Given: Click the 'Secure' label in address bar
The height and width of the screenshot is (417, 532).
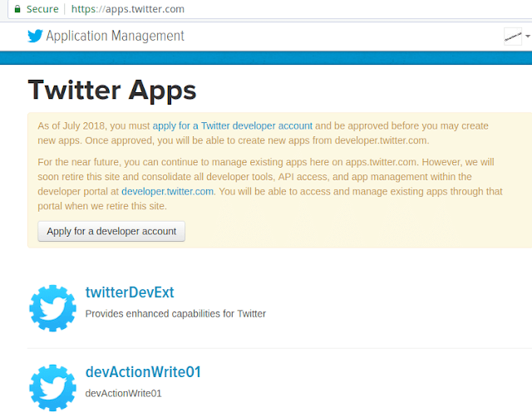Looking at the screenshot, I should click(x=42, y=9).
